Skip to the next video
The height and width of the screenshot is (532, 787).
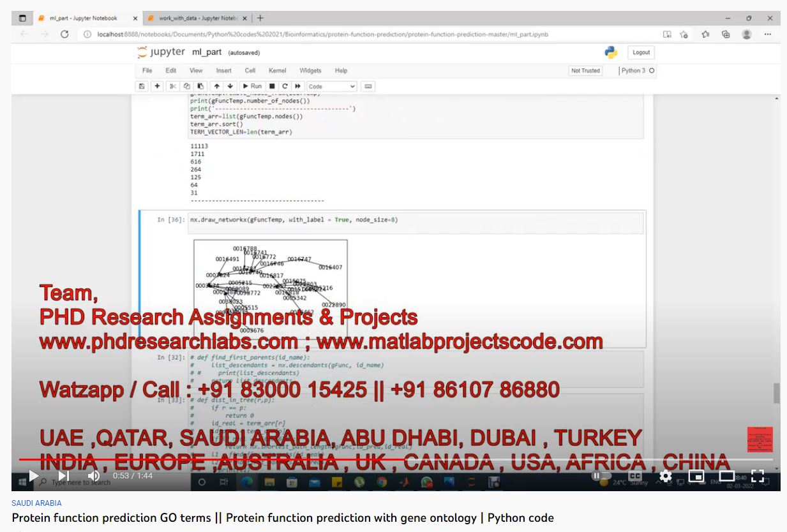(x=64, y=475)
